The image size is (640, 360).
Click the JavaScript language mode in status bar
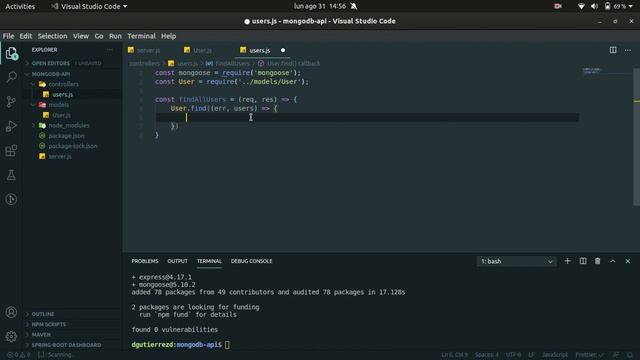click(x=555, y=355)
